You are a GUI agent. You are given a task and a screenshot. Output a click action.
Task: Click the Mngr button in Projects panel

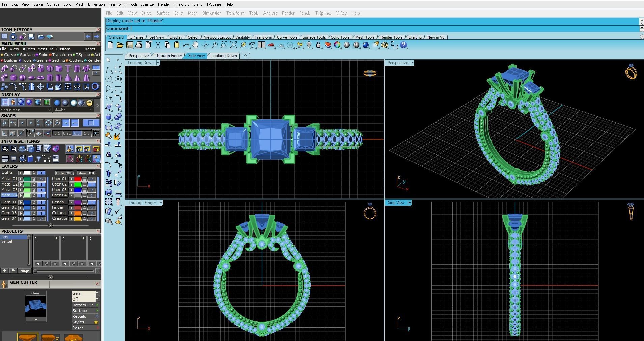[x=24, y=271]
